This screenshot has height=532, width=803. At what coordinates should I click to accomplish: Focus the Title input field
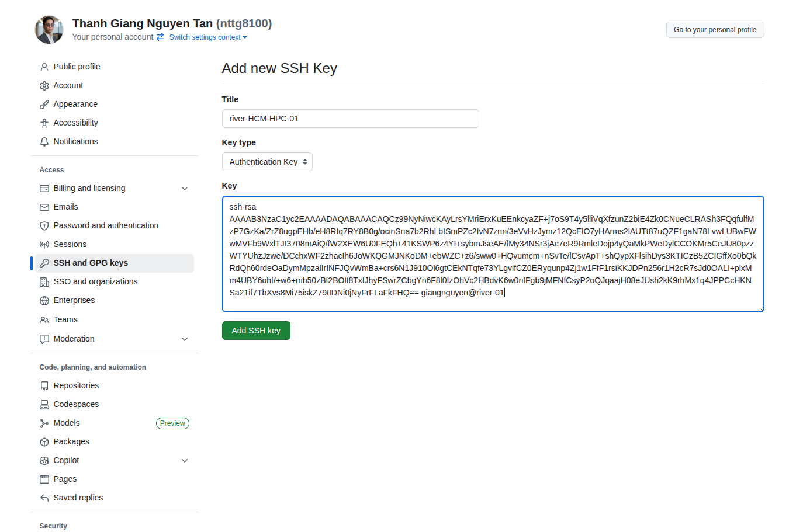[350, 119]
